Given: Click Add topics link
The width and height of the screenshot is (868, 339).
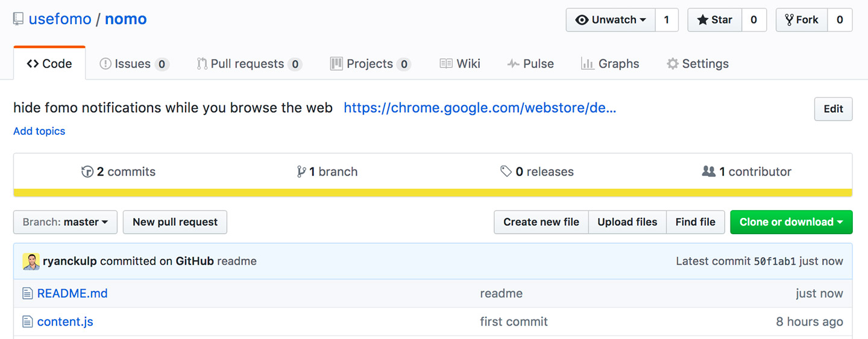Looking at the screenshot, I should pos(39,131).
